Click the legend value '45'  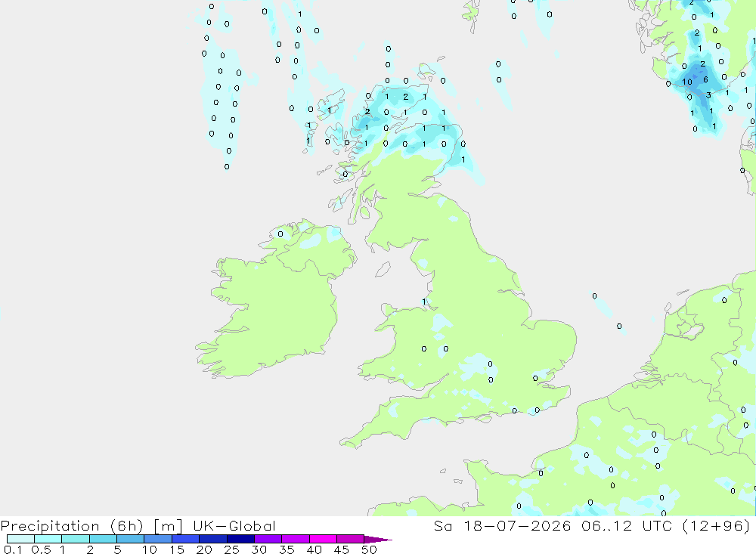coord(342,549)
